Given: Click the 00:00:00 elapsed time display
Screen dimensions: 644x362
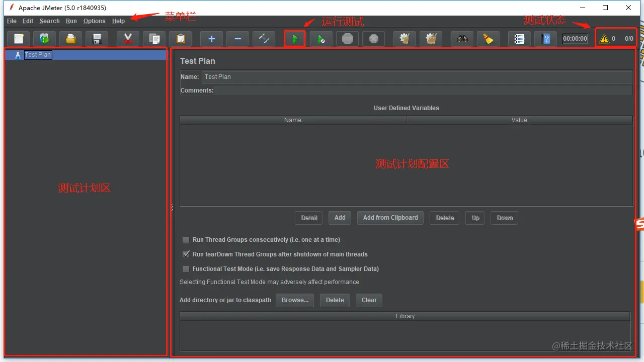Looking at the screenshot, I should click(x=575, y=39).
